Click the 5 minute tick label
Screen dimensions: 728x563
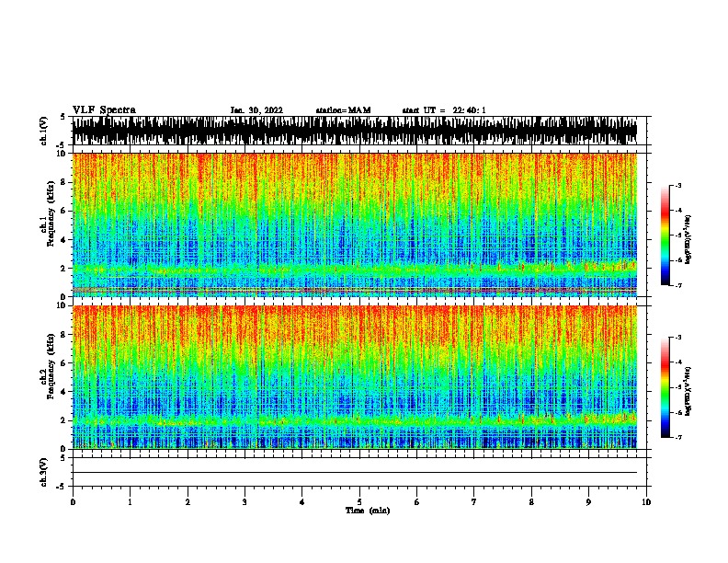359,502
